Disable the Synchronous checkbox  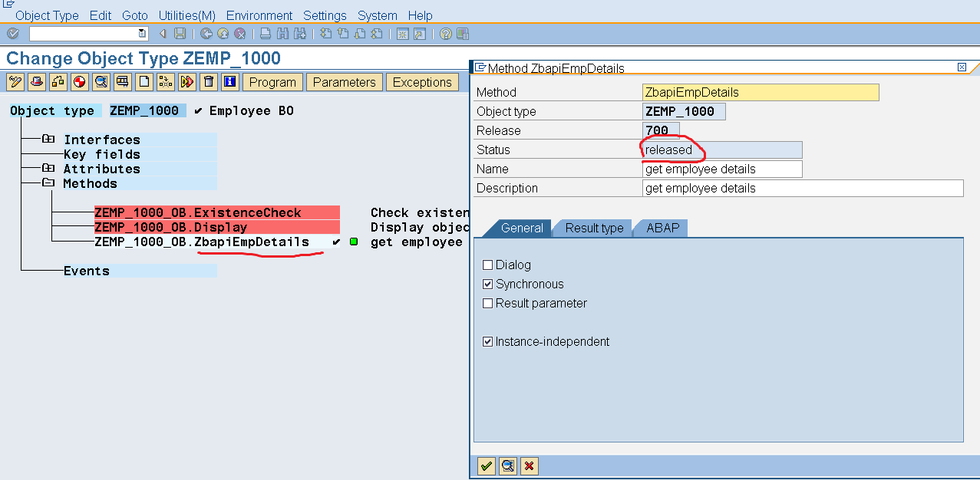[x=488, y=284]
